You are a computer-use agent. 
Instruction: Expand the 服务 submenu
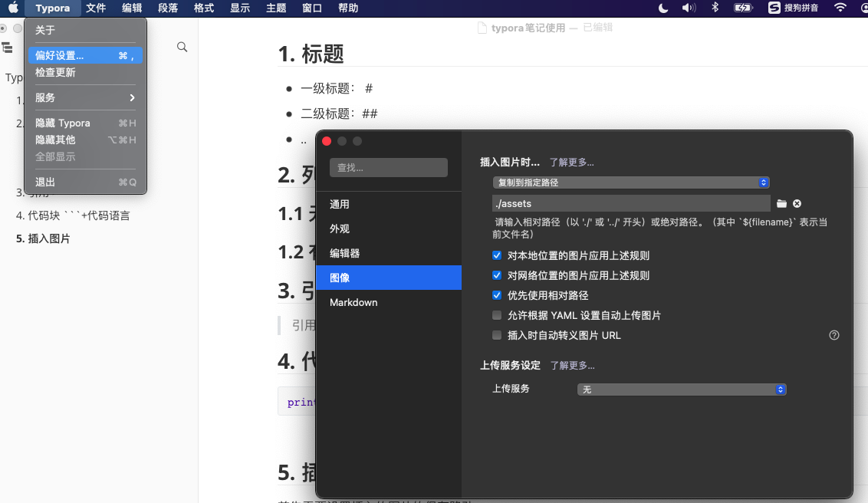(85, 98)
